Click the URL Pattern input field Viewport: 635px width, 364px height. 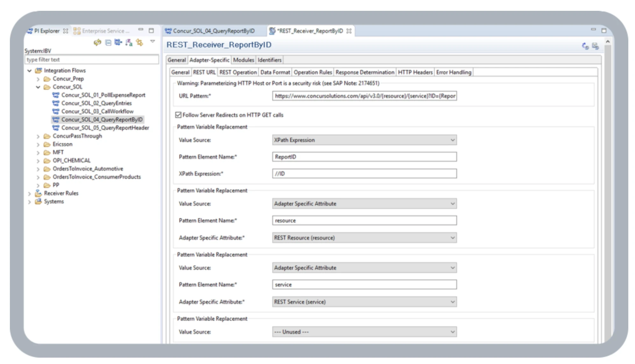coord(364,96)
